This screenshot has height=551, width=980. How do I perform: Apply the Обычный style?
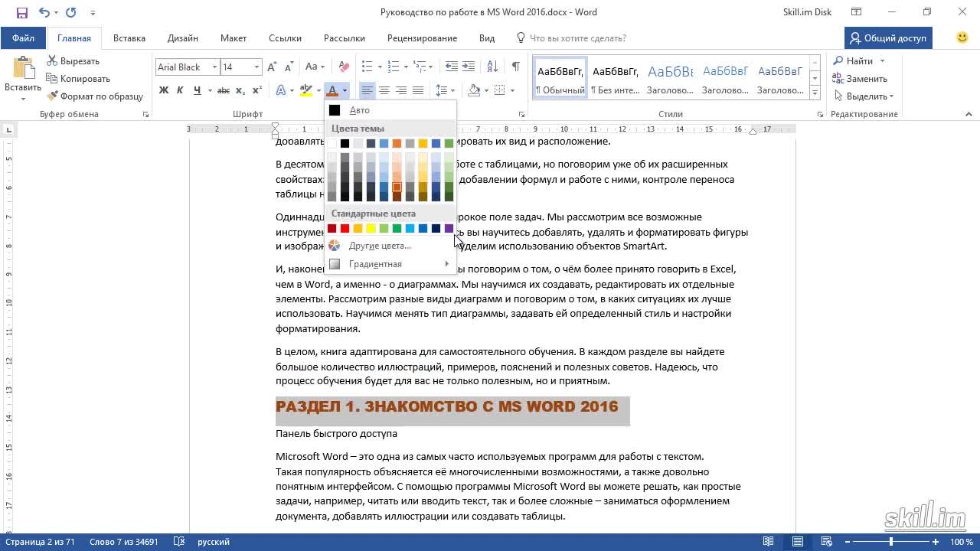coord(560,78)
